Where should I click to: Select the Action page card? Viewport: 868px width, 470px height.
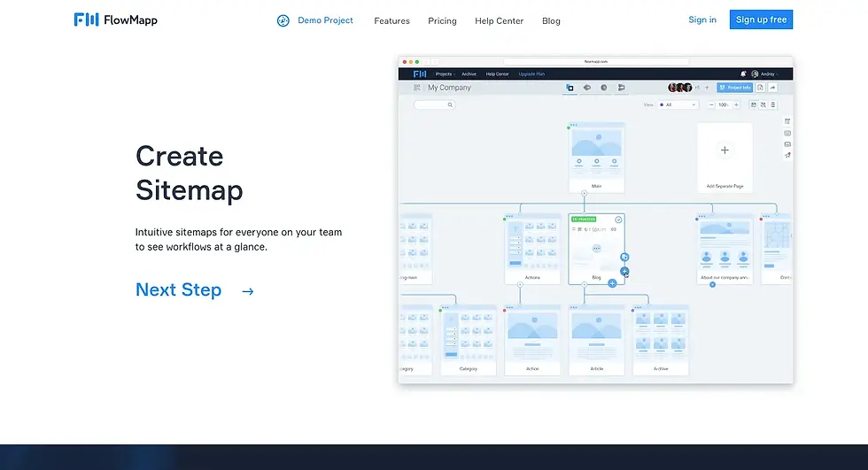(x=532, y=341)
